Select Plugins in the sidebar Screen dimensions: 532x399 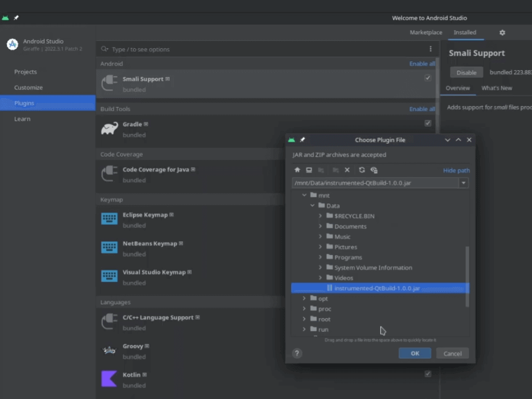(47, 103)
